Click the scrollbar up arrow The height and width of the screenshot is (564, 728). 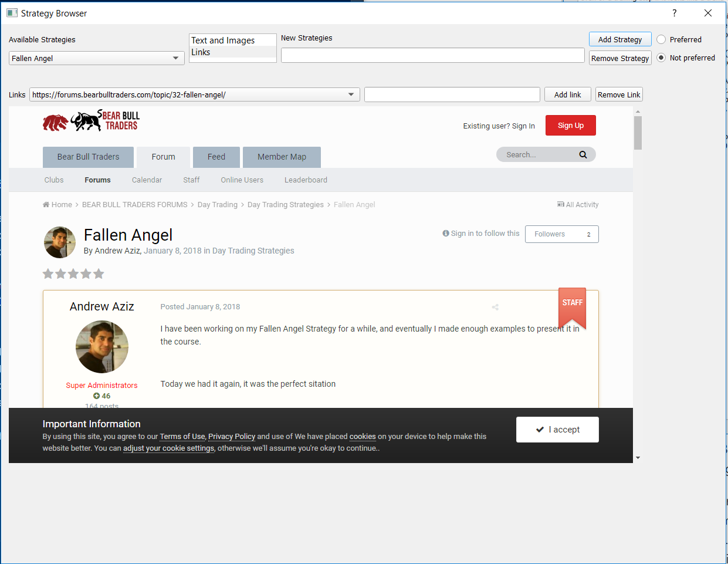tap(638, 111)
